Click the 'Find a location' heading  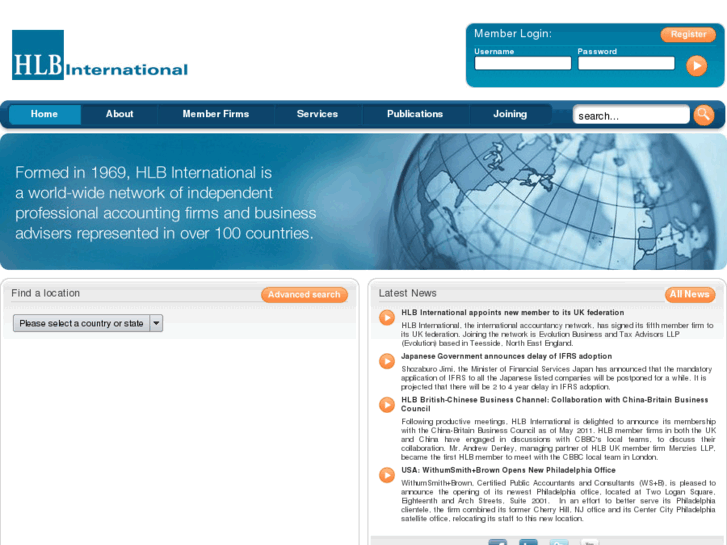pos(45,293)
